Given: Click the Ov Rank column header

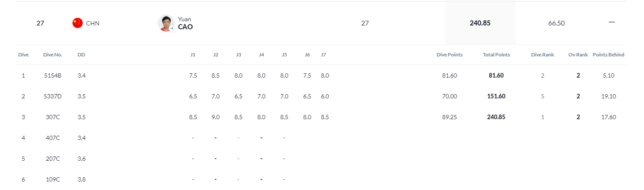Looking at the screenshot, I should [x=578, y=55].
